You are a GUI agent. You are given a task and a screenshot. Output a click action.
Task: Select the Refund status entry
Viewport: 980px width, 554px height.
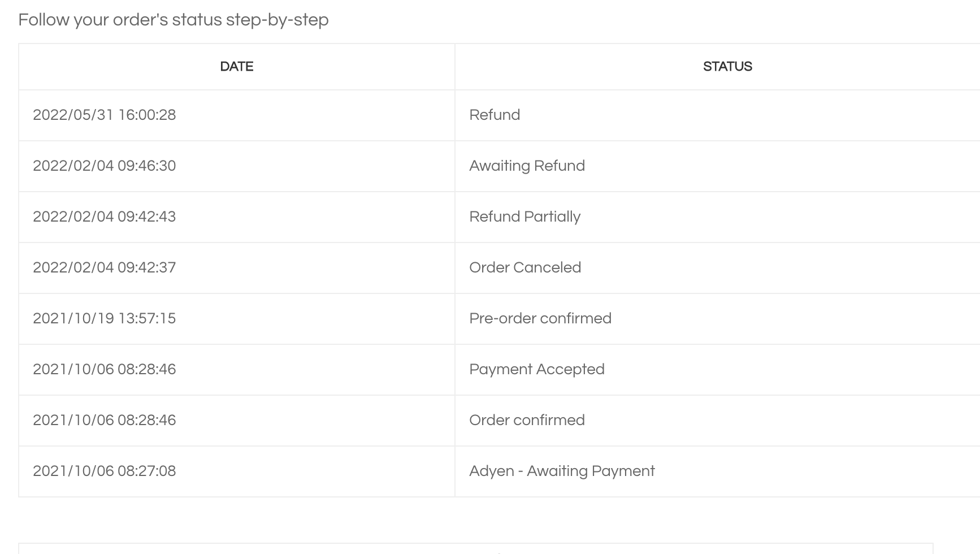[495, 115]
